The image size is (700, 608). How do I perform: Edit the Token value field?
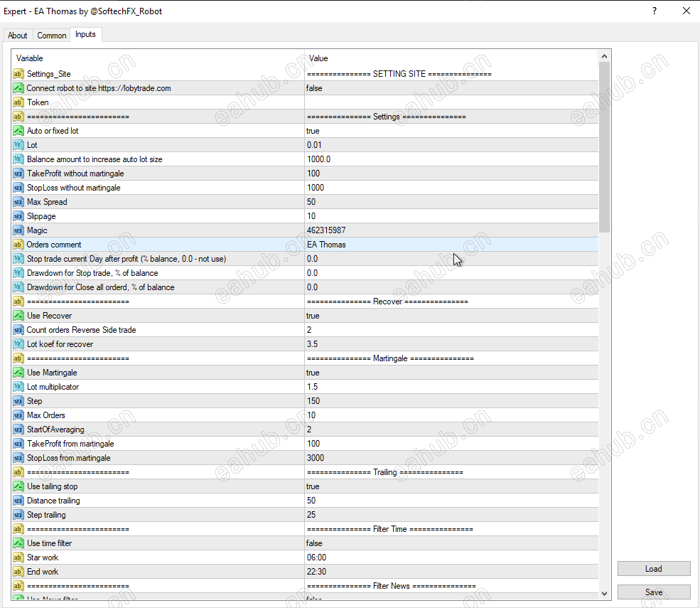[451, 102]
